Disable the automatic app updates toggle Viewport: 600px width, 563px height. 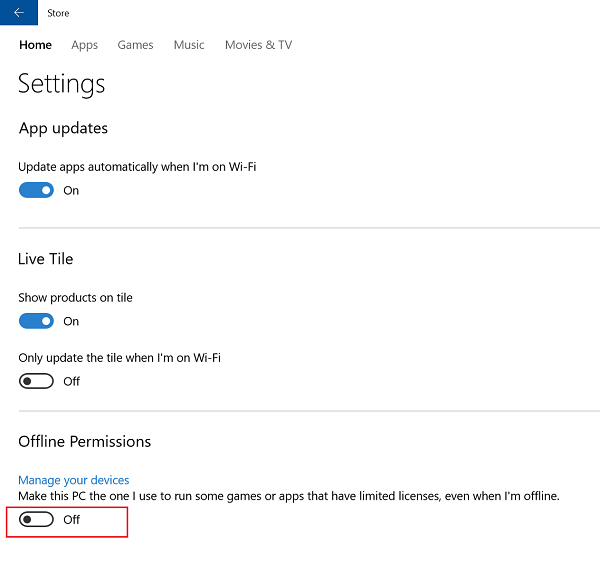pyautogui.click(x=36, y=190)
